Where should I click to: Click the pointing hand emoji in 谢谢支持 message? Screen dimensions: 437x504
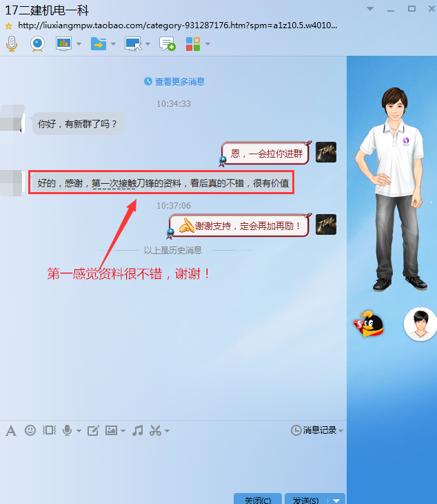187,225
